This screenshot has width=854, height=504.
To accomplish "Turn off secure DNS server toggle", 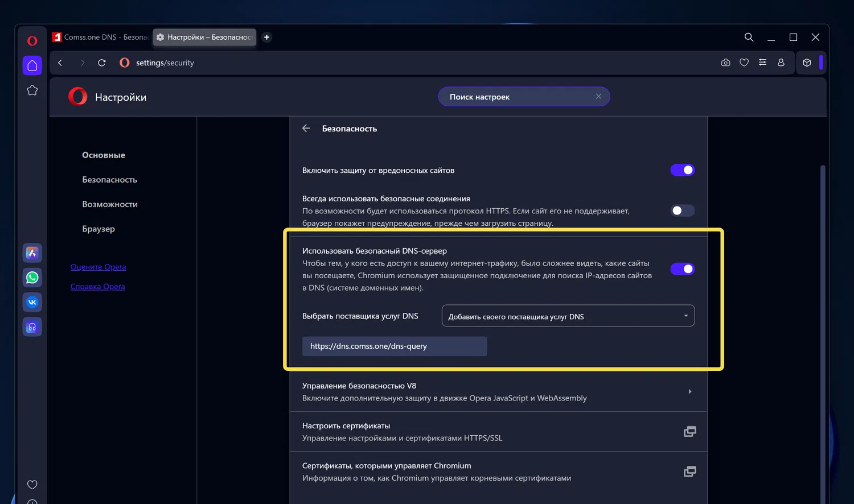I will [x=682, y=269].
